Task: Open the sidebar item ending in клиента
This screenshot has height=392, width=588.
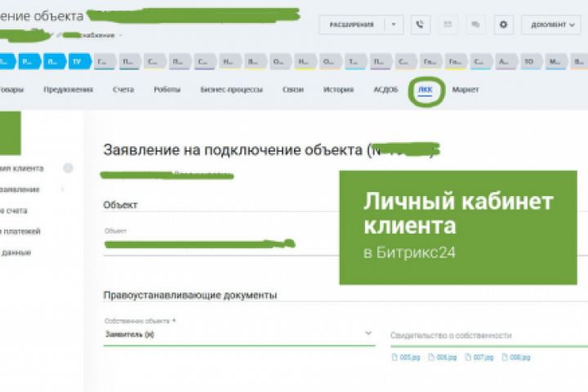Action: tap(21, 168)
